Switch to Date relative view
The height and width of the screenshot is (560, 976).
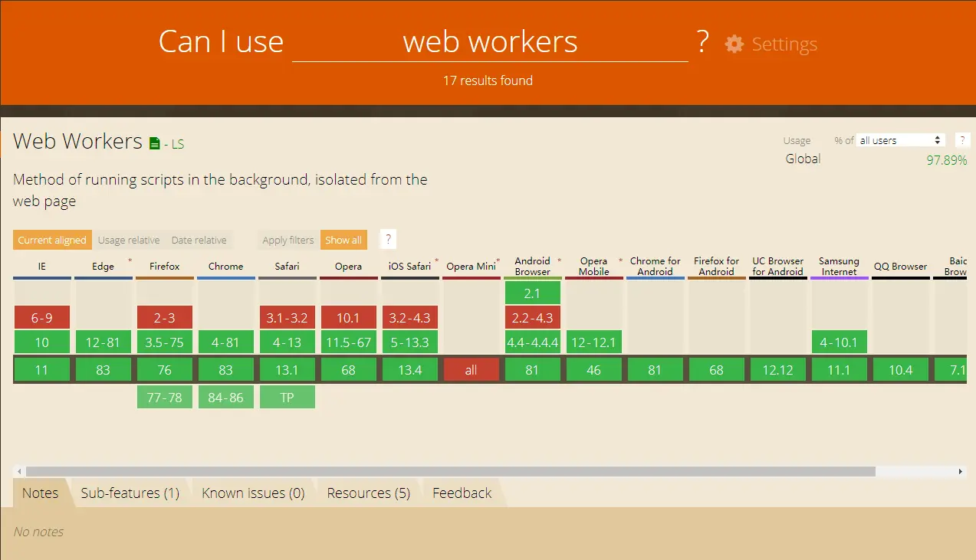[x=199, y=240]
